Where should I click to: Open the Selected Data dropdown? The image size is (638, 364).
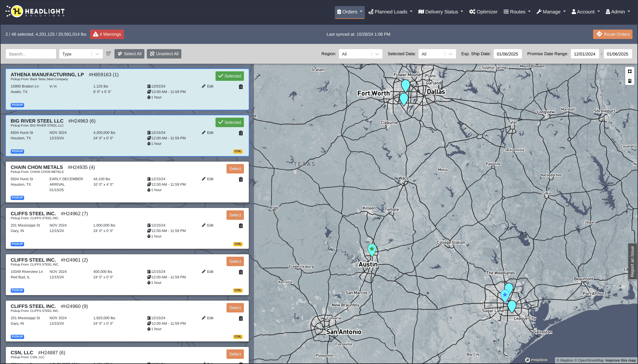pos(437,54)
